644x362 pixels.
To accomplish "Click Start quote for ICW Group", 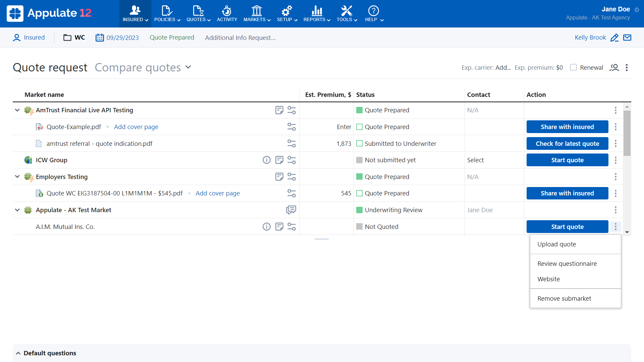I will pyautogui.click(x=567, y=160).
